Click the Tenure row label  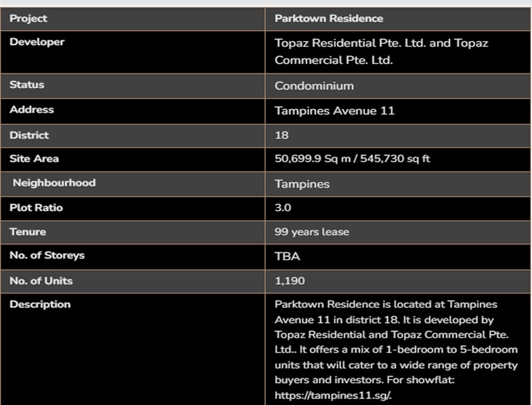tap(28, 232)
